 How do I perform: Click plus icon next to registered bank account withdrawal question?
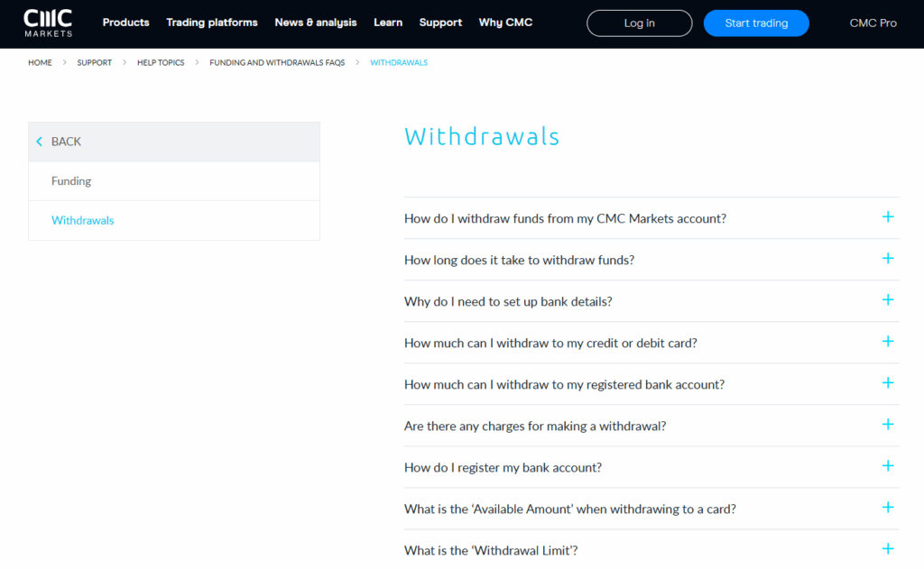coord(888,383)
